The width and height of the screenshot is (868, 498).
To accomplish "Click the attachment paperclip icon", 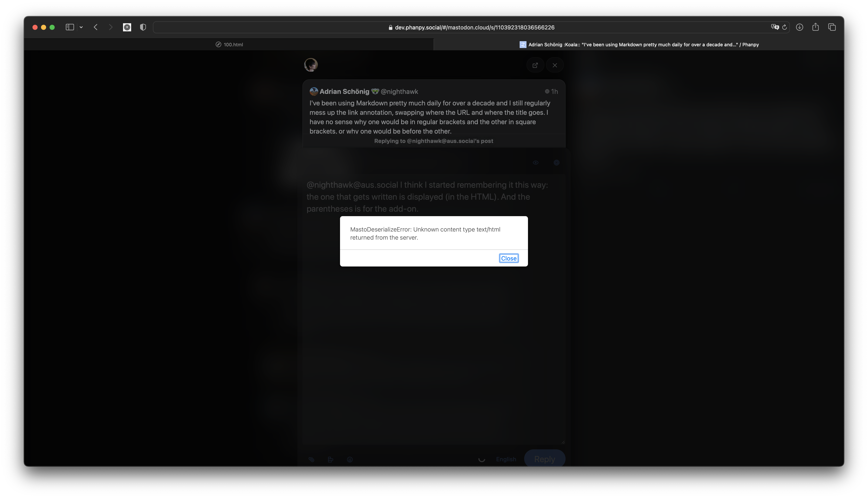I will (311, 459).
